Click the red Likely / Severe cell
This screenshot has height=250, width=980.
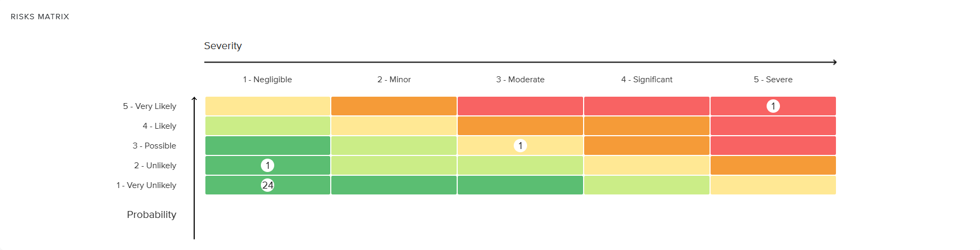[x=773, y=126]
